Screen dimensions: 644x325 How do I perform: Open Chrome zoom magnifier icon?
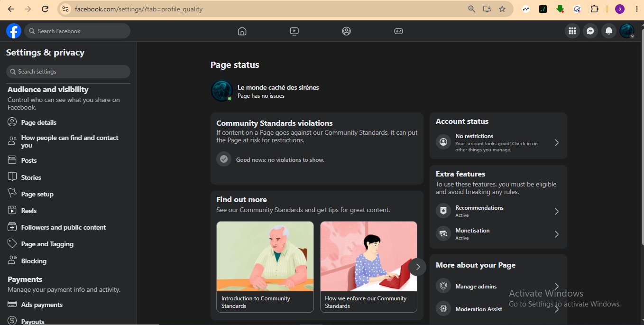click(471, 9)
